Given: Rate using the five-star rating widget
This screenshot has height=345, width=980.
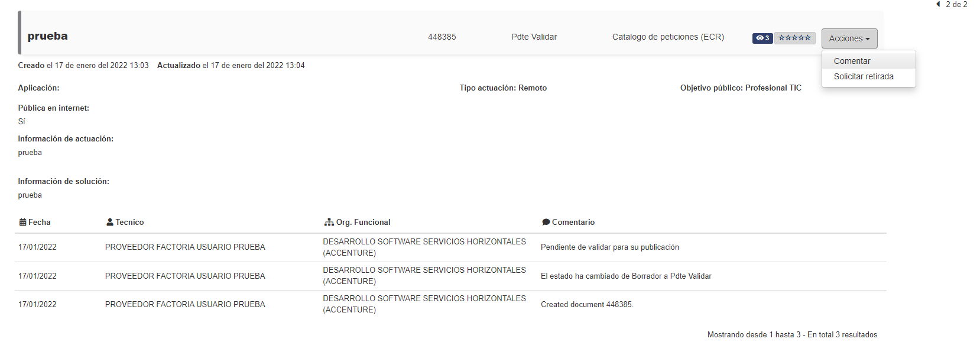Looking at the screenshot, I should [x=794, y=38].
